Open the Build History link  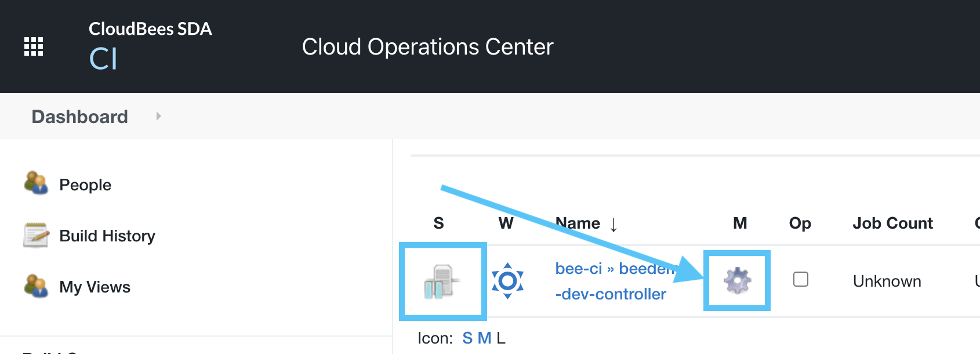point(107,236)
